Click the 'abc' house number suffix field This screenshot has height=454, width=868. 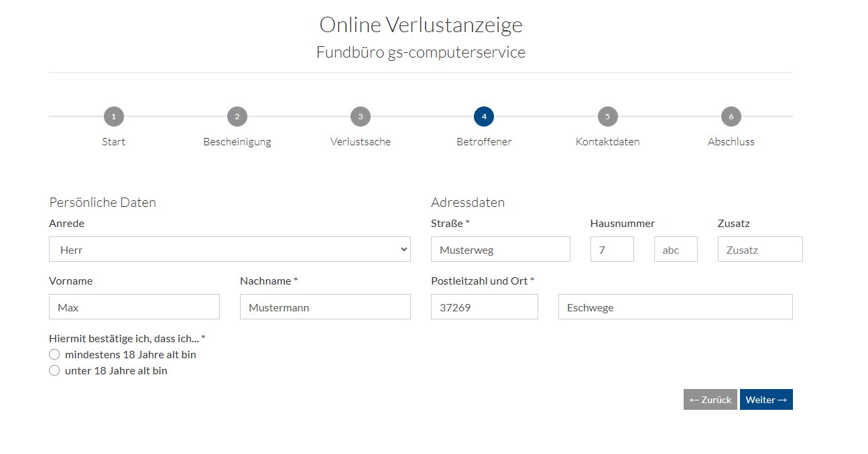[x=676, y=250]
